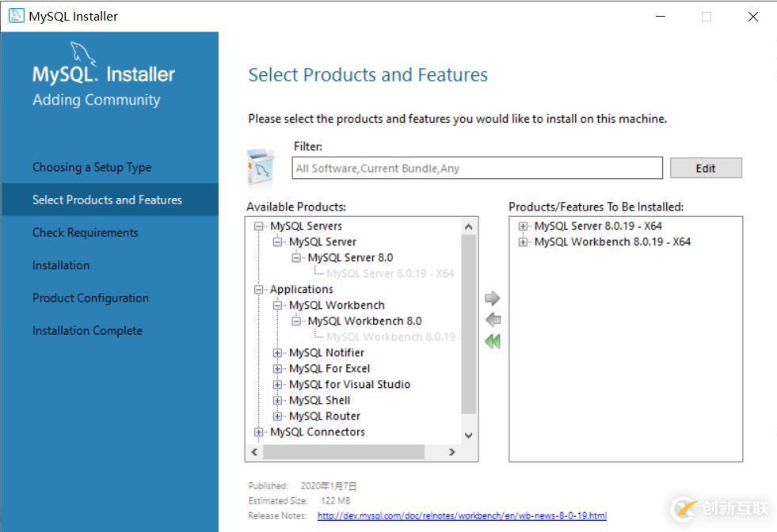Viewport: 777px width, 532px height.
Task: Select the Applications tree row
Action: (301, 289)
